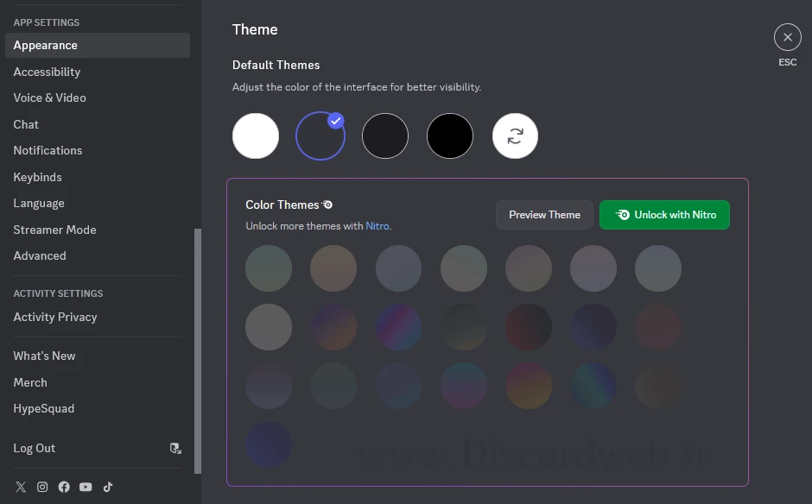Click the Log Out exit icon

click(x=175, y=448)
